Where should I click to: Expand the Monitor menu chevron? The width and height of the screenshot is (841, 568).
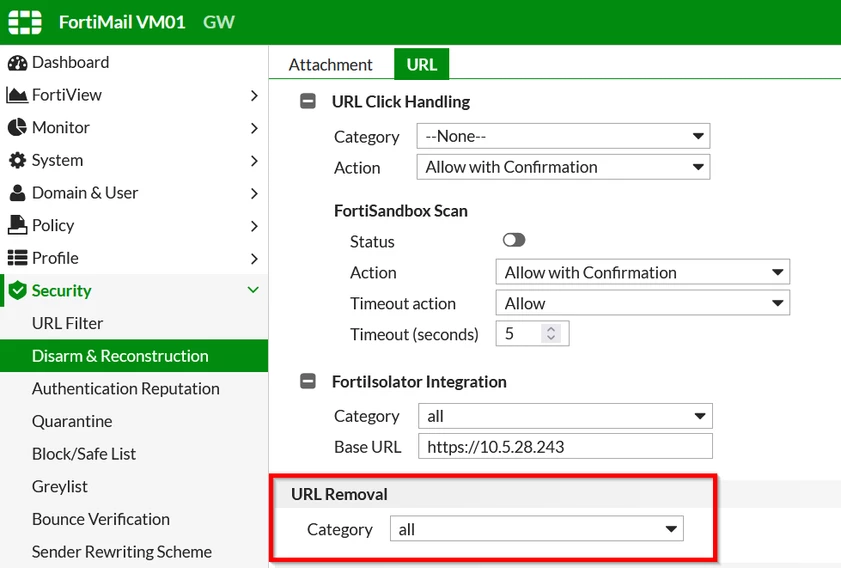tap(254, 128)
